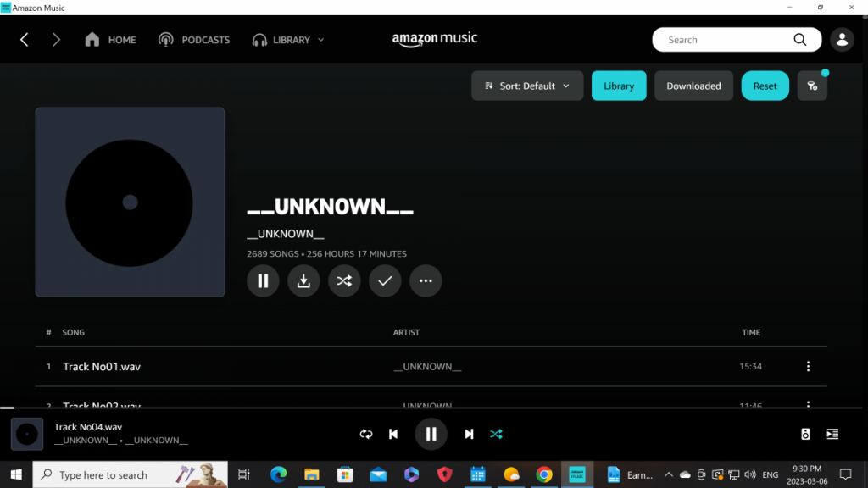Launch Google Chrome from the taskbar

[544, 474]
